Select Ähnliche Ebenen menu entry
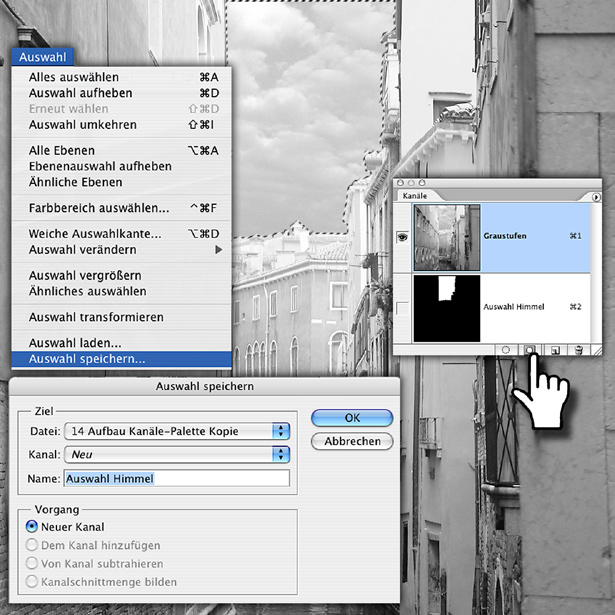Screen dimensions: 615x615 pos(122,182)
